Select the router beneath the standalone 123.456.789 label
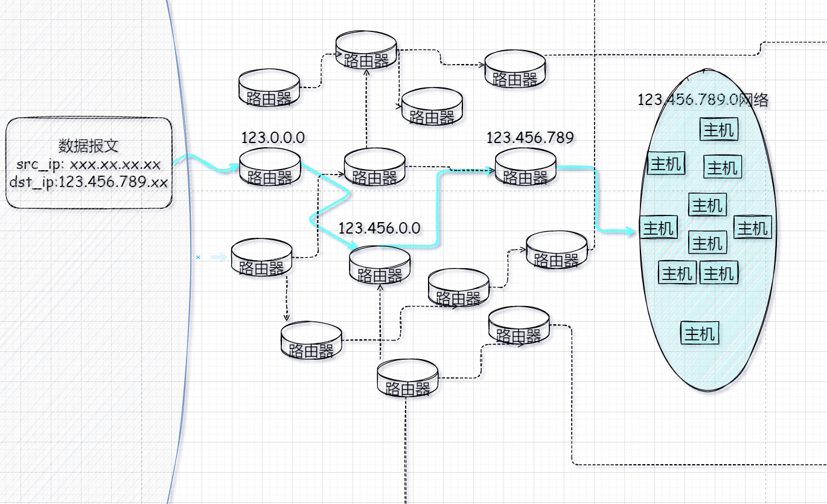 pos(526,167)
